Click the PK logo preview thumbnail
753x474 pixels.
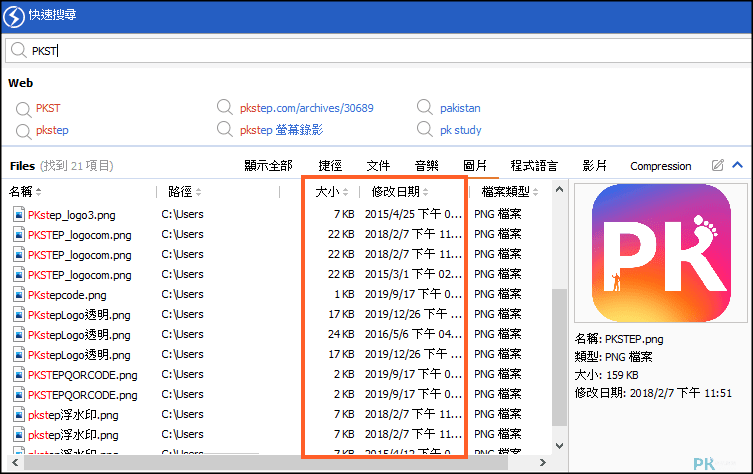661,253
